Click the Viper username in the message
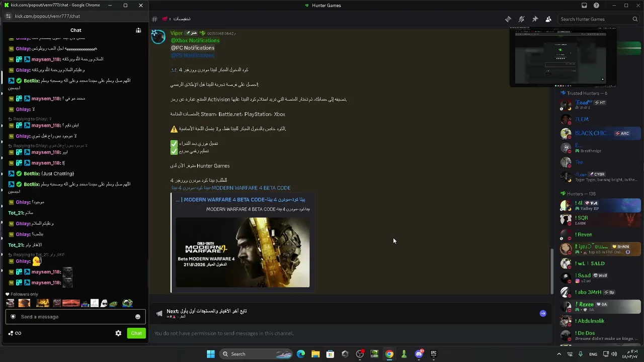This screenshot has height=362, width=644. point(176,33)
